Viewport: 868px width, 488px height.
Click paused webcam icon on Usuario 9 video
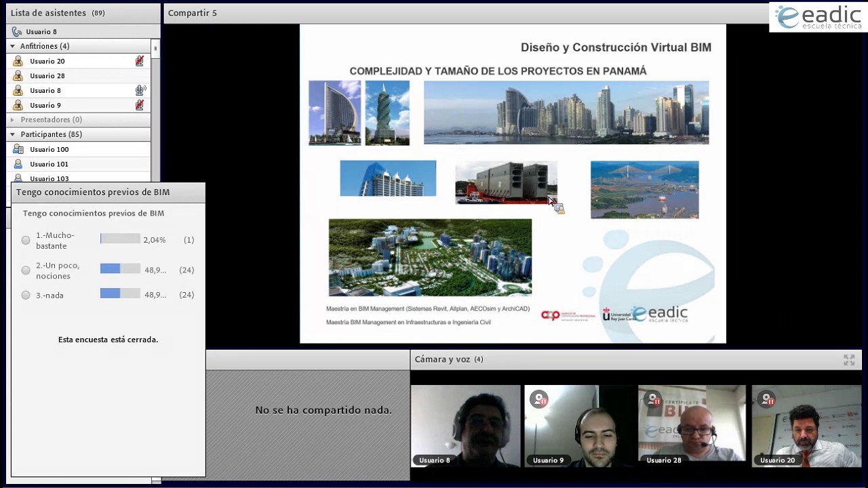tap(539, 400)
